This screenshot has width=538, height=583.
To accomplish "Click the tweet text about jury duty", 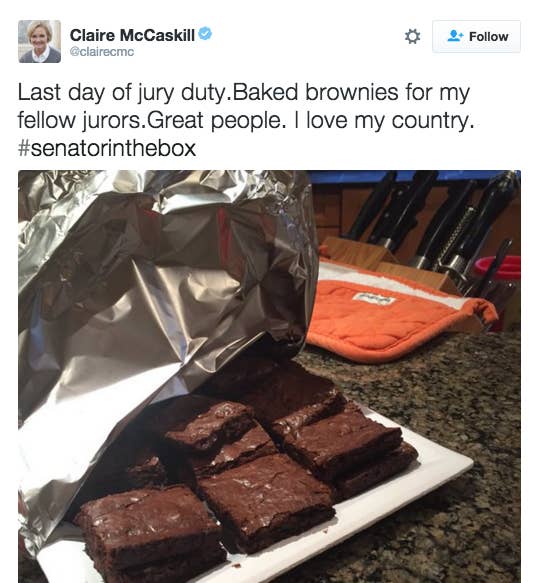I will [246, 120].
